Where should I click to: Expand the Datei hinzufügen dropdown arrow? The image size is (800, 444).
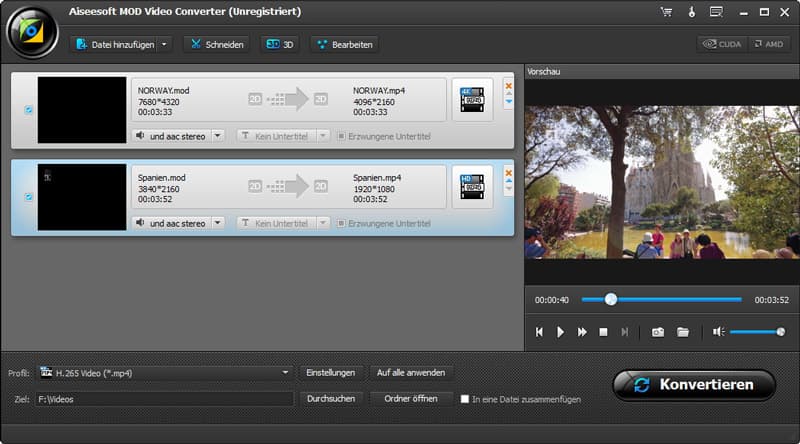click(164, 45)
